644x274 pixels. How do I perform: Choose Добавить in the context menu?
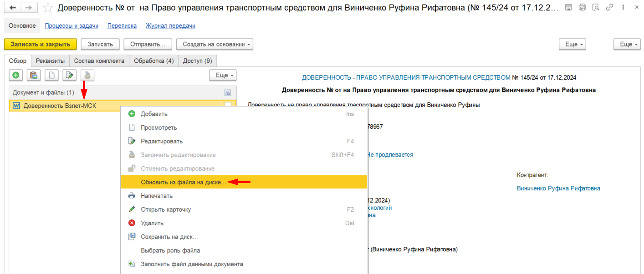tap(244, 114)
